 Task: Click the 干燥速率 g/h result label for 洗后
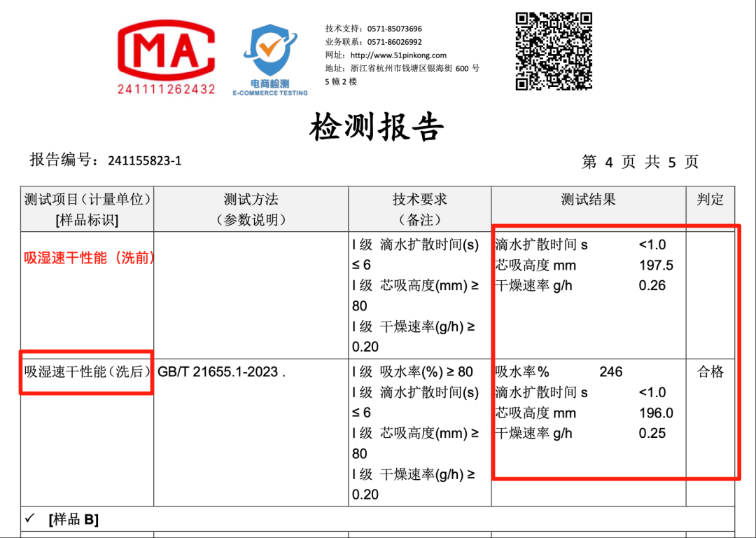point(533,434)
